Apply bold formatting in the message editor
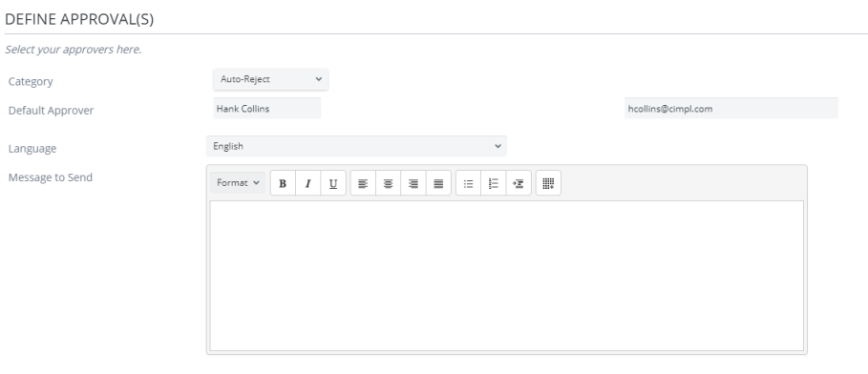Viewport: 868px width, 374px height. coord(283,183)
